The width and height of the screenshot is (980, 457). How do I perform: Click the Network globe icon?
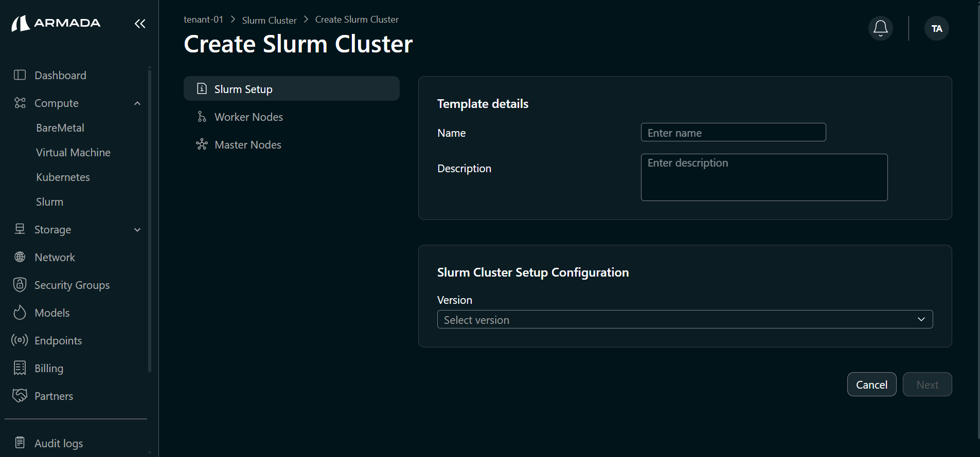click(x=20, y=257)
